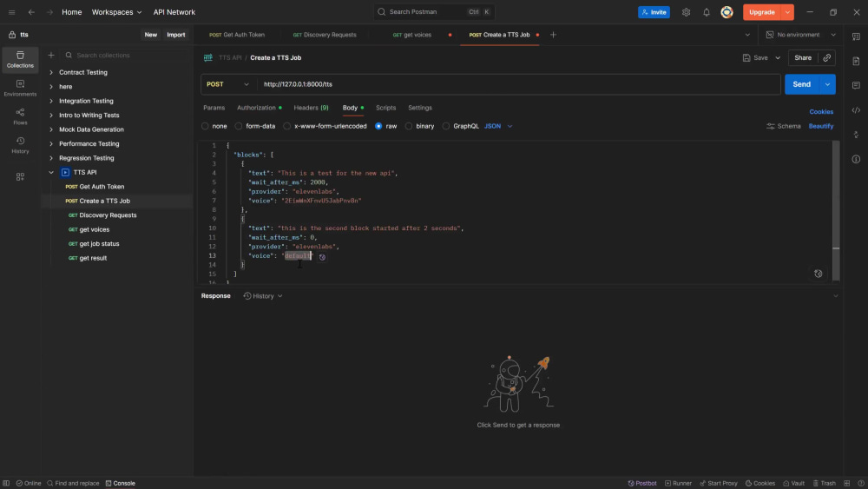Click the Import button
Screen dimensions: 868x489
(x=176, y=35)
